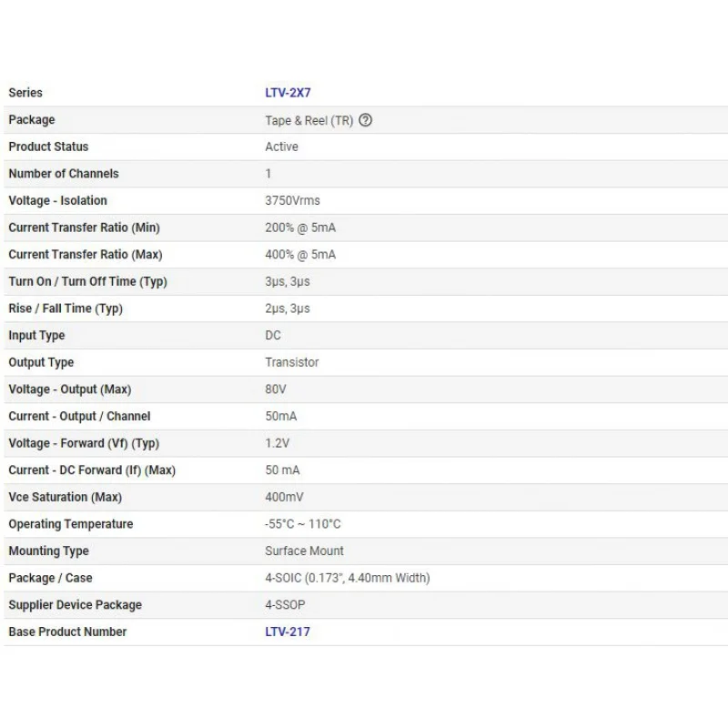This screenshot has width=728, height=728.
Task: Click the Tape & Reel help icon
Action: coord(366,120)
